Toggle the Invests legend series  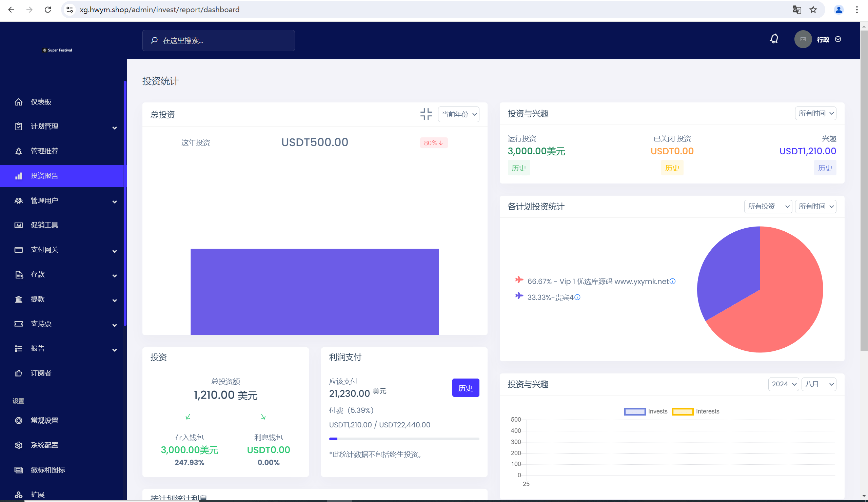(x=646, y=411)
